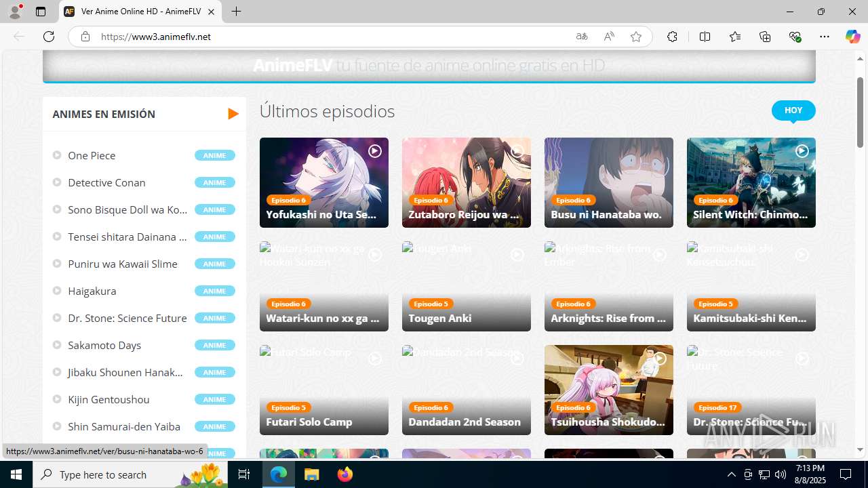This screenshot has width=868, height=488.
Task: Open Dandadan 2nd Season episode card
Action: click(x=467, y=390)
